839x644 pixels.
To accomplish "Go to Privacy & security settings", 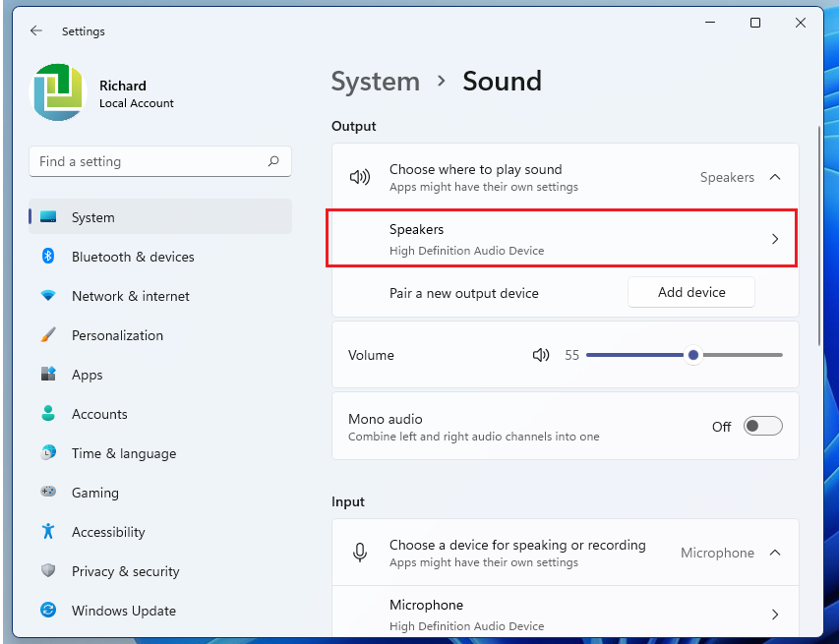I will tap(125, 571).
